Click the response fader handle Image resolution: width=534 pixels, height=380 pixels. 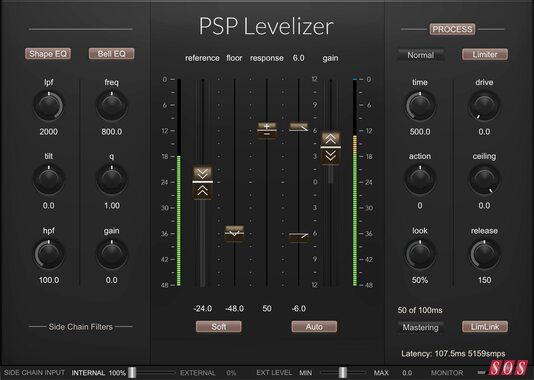(267, 130)
